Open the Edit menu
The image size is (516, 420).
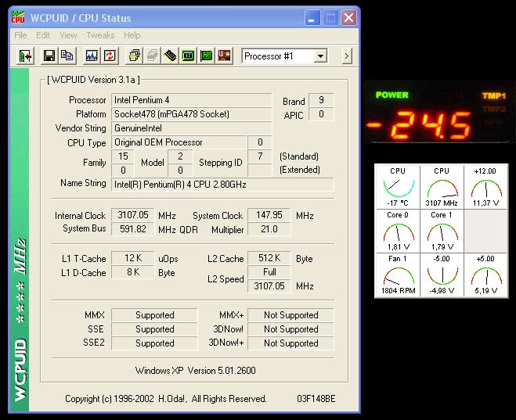43,35
